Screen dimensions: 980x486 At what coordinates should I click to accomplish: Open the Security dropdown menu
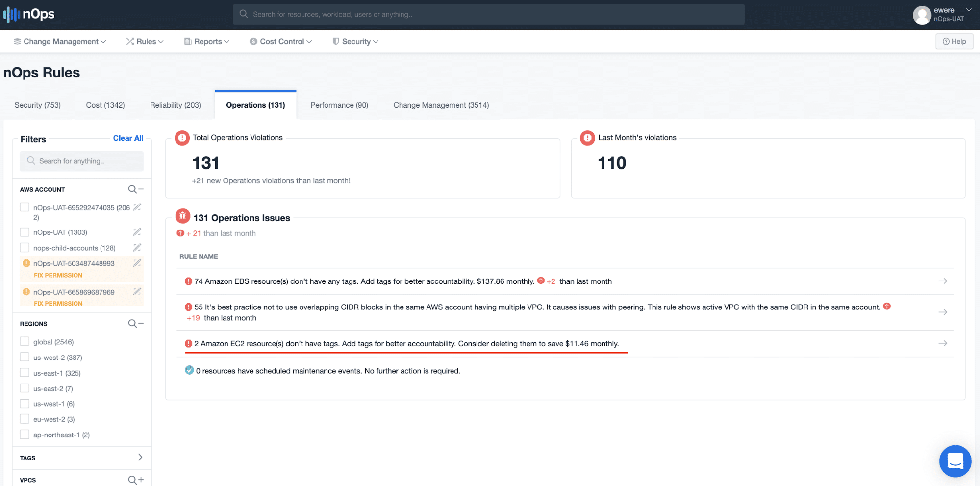(x=355, y=42)
